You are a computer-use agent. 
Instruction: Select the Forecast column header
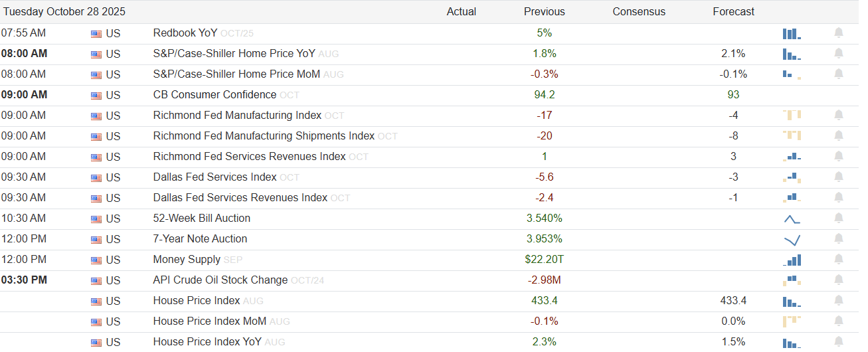[x=733, y=12]
